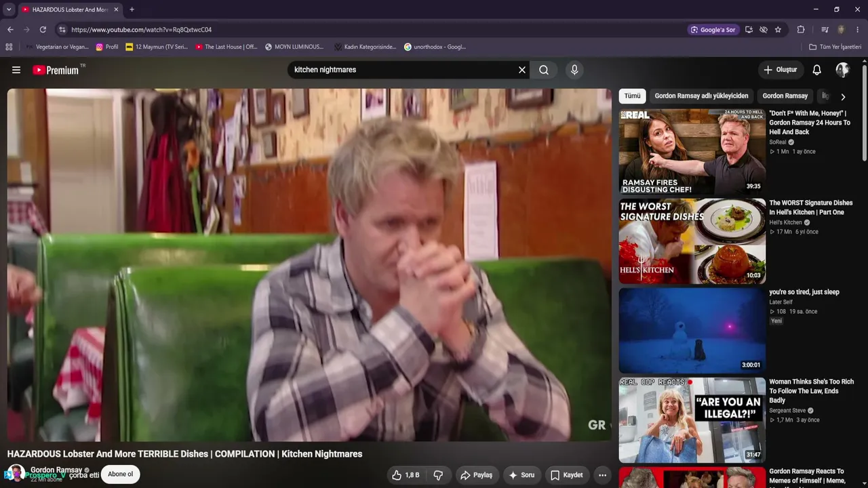868x488 pixels.
Task: Click install app icon in address bar
Action: pyautogui.click(x=749, y=30)
